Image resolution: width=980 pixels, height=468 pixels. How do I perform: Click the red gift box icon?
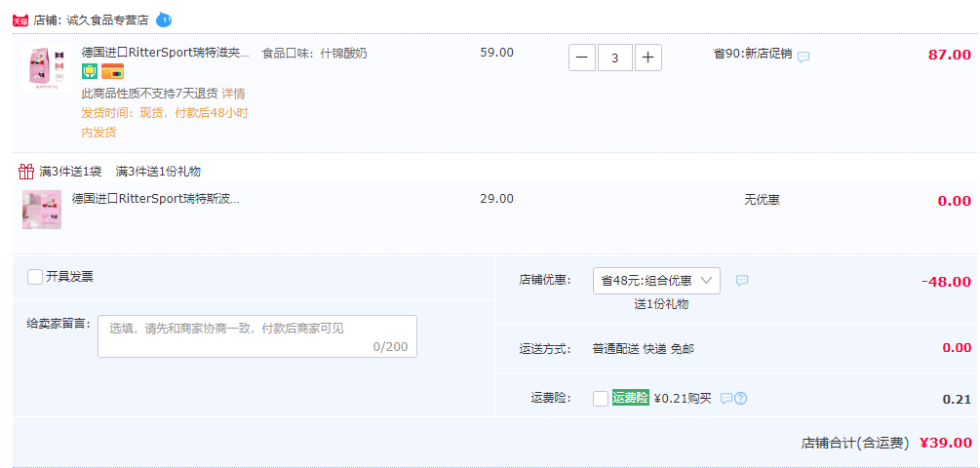(x=25, y=172)
